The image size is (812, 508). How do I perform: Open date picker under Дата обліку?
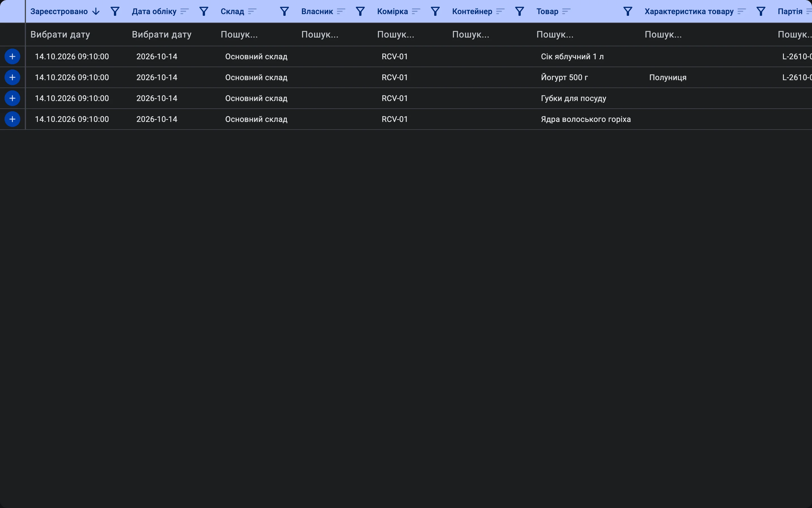(x=172, y=34)
